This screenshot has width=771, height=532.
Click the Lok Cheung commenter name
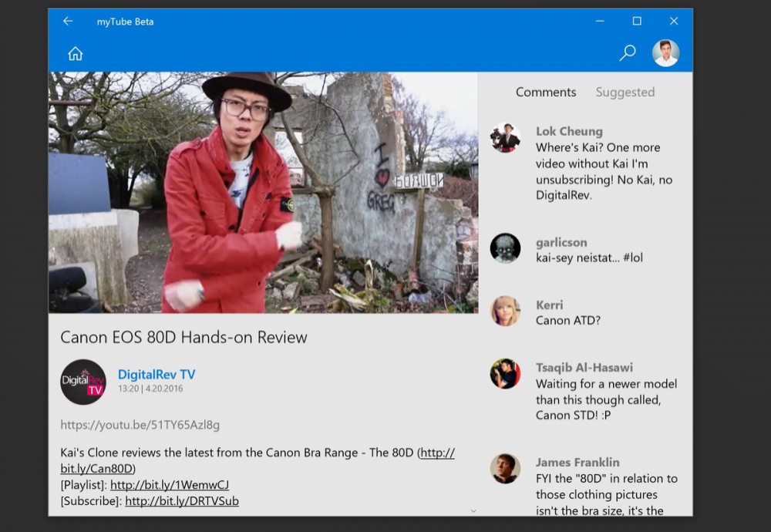569,131
